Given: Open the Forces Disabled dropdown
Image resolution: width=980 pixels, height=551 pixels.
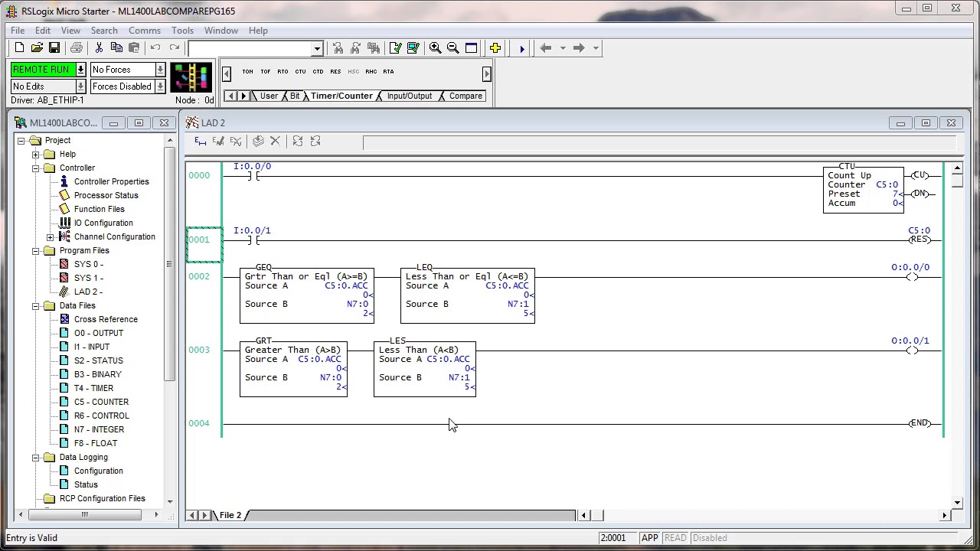Looking at the screenshot, I should [x=160, y=86].
